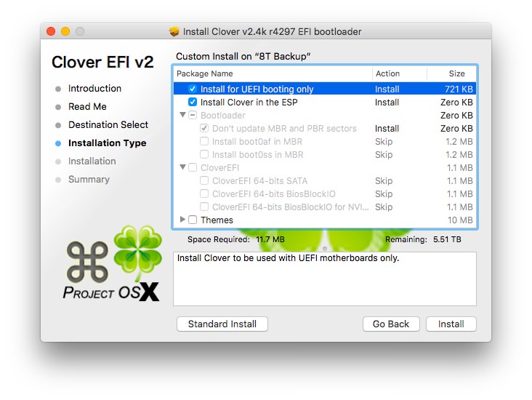Image resolution: width=532 pixels, height=400 pixels.
Task: Select the Installation Type step
Action: tap(108, 143)
